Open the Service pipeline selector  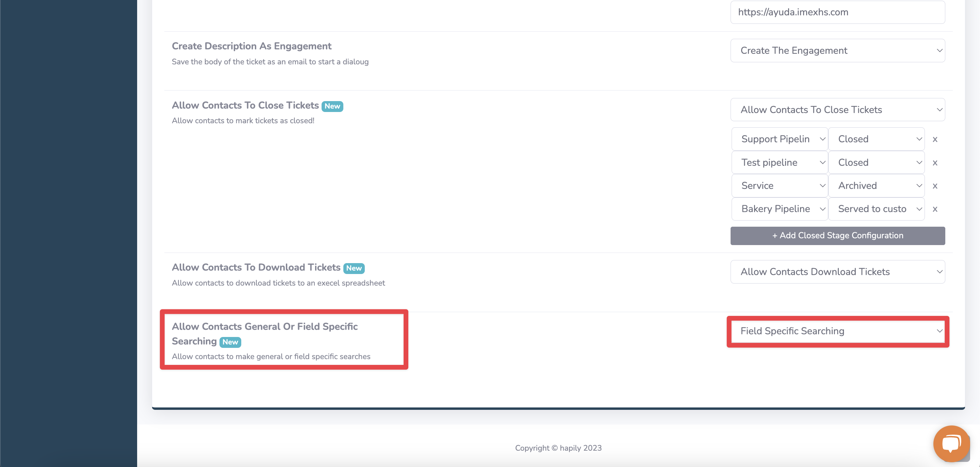[780, 186]
